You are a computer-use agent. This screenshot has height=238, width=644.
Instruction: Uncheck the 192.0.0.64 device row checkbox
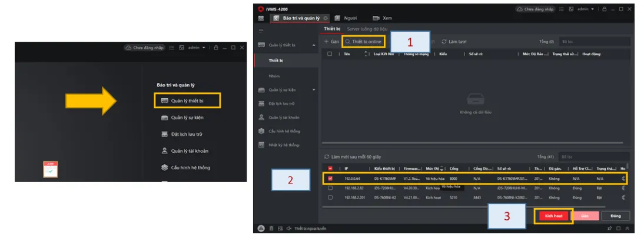(330, 178)
